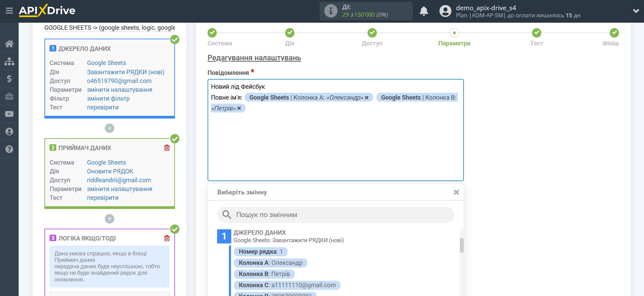
Task: Click the ЛОГІКА ЯКЩО/ТОДІ block title
Action: coord(87,238)
